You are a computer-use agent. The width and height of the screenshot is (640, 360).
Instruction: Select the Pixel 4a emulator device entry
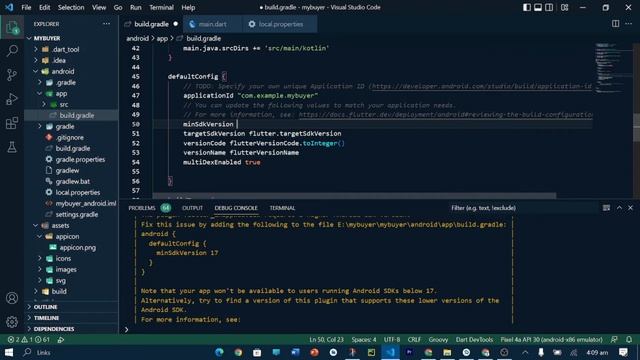(551, 340)
